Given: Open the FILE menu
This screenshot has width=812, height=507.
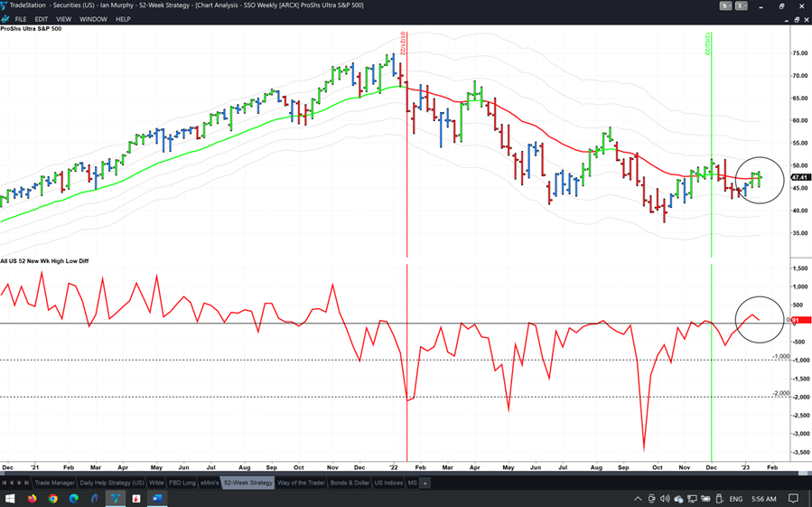Looking at the screenshot, I should pos(21,19).
